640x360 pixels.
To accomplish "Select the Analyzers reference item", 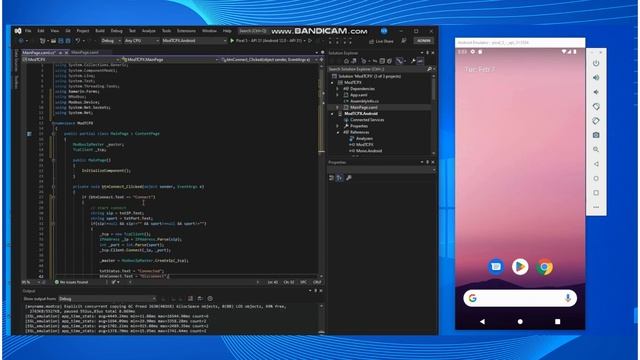I will [364, 138].
